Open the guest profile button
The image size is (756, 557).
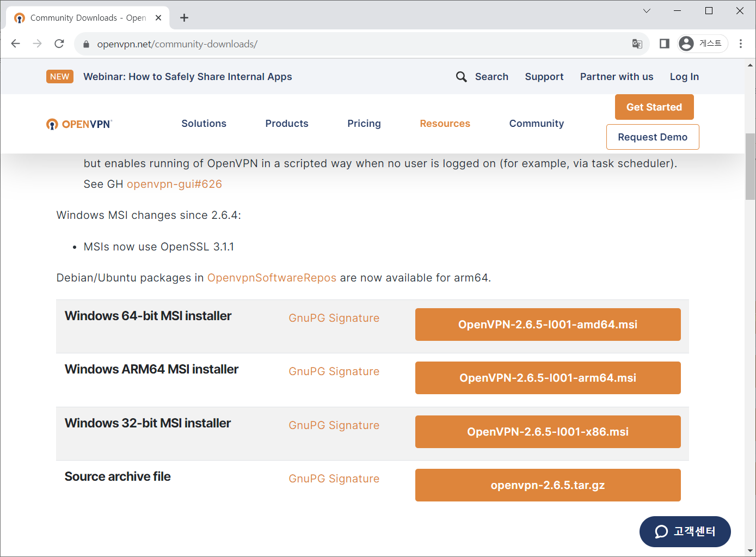703,44
